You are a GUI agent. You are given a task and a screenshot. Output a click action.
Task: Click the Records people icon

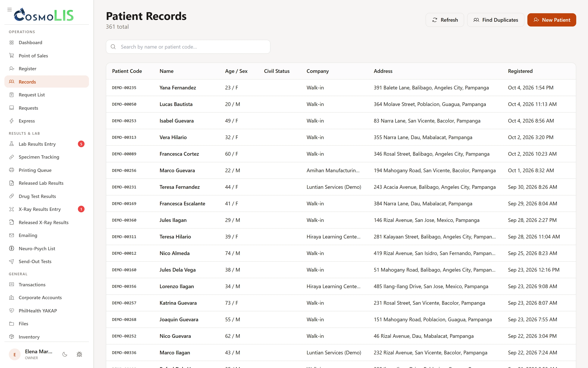click(11, 82)
